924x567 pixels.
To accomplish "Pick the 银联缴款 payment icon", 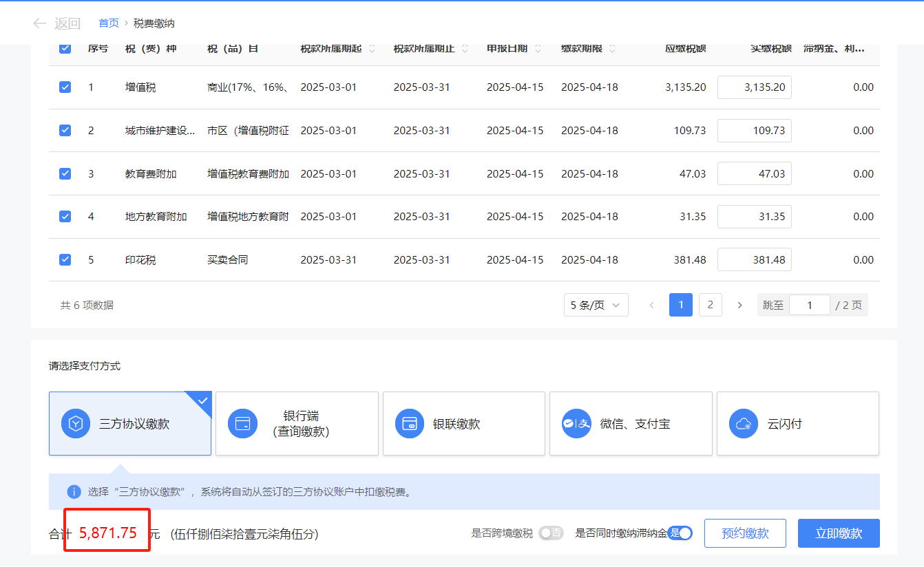I will [x=410, y=424].
